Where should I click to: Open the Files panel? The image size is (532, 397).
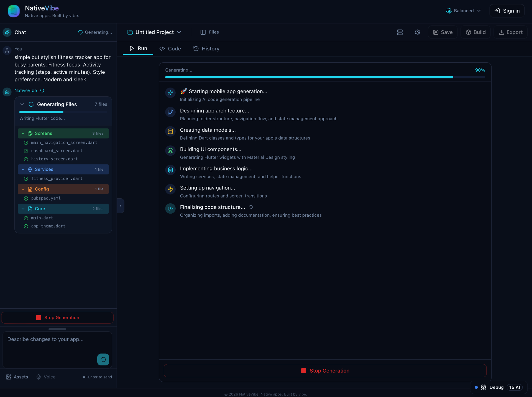click(209, 32)
